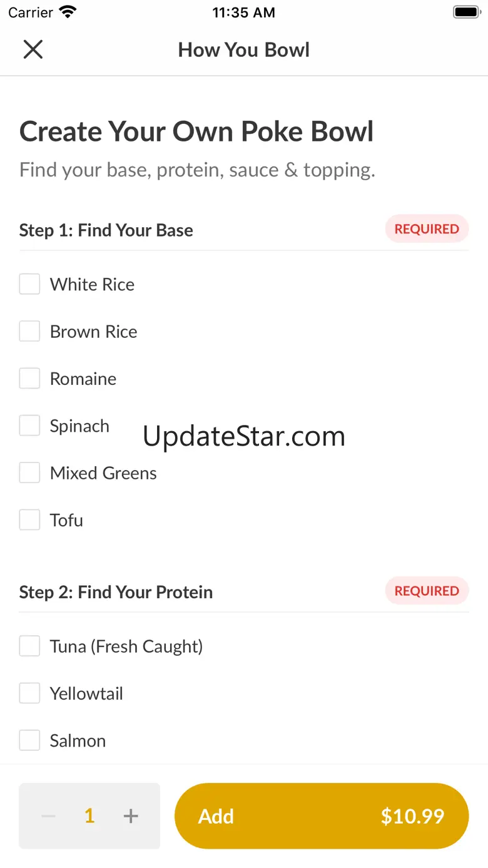The image size is (488, 868).
Task: Tap the quantity number 1
Action: [x=89, y=816]
